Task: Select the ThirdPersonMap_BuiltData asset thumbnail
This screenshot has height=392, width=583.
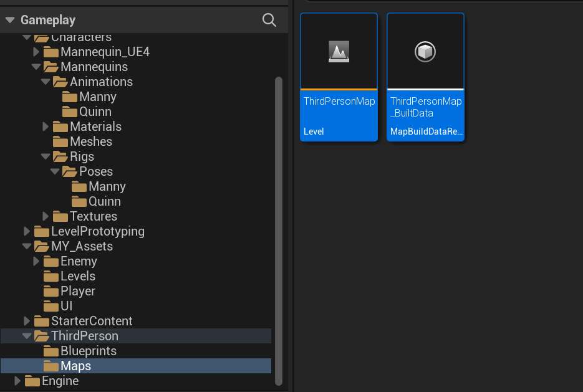Action: (425, 52)
